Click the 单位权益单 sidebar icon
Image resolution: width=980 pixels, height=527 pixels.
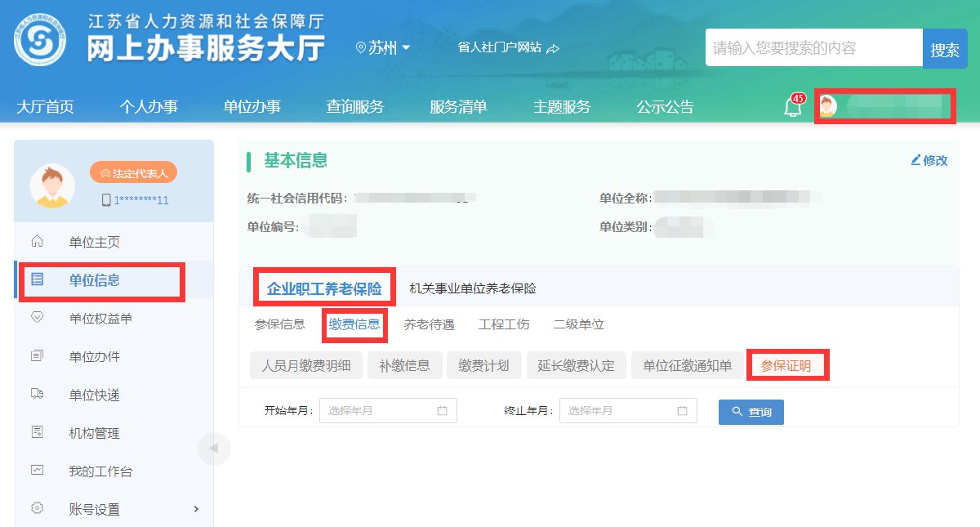pyautogui.click(x=37, y=319)
